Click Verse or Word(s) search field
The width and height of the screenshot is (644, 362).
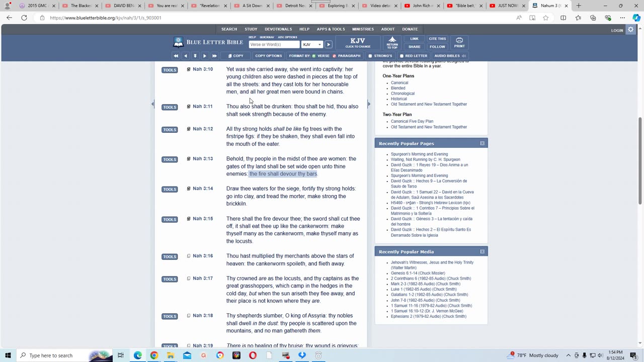[274, 45]
